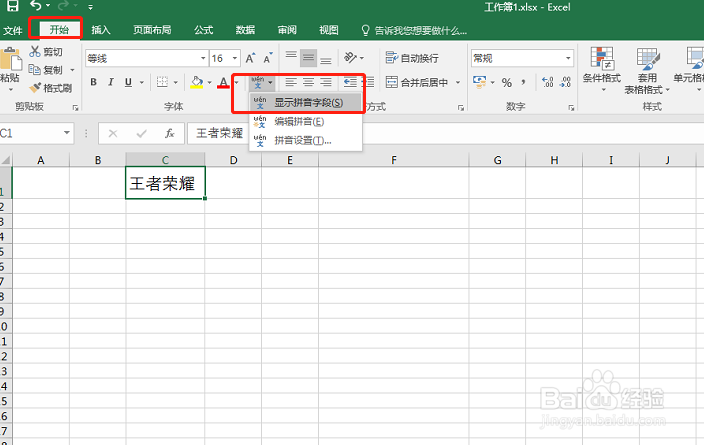Click the Name Box showing C1
704x445 pixels.
click(x=37, y=133)
